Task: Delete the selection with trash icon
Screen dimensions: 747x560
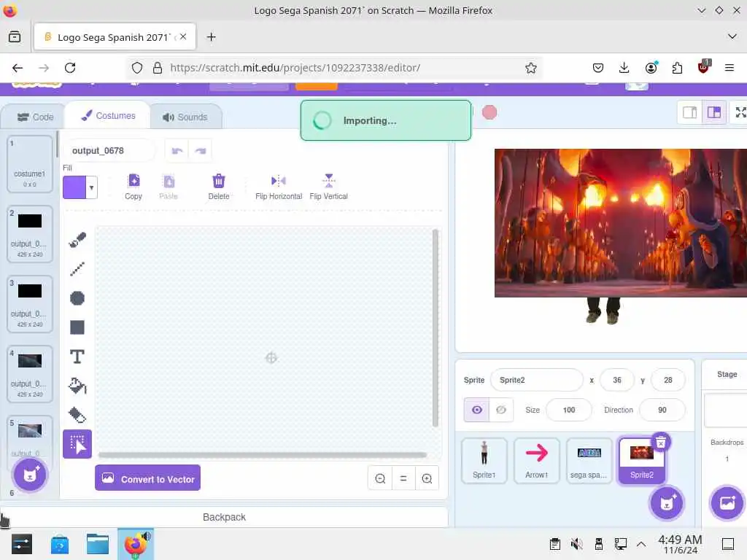Action: 219,187
